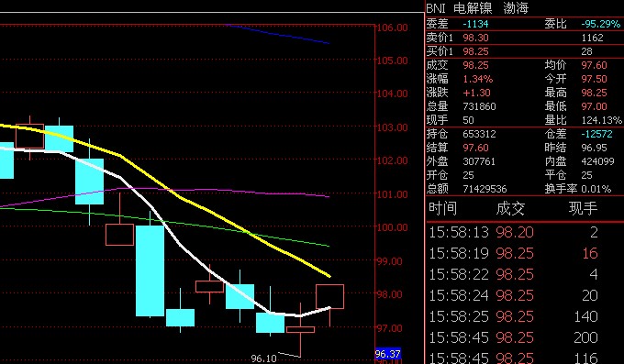Click the 委比 -95.29% value
The height and width of the screenshot is (364, 624).
point(600,24)
